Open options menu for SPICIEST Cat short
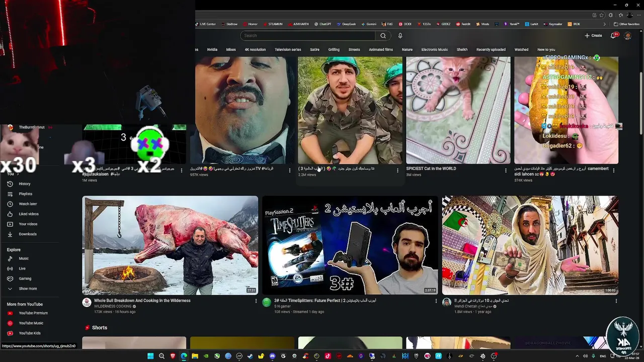644x362 pixels. point(506,170)
